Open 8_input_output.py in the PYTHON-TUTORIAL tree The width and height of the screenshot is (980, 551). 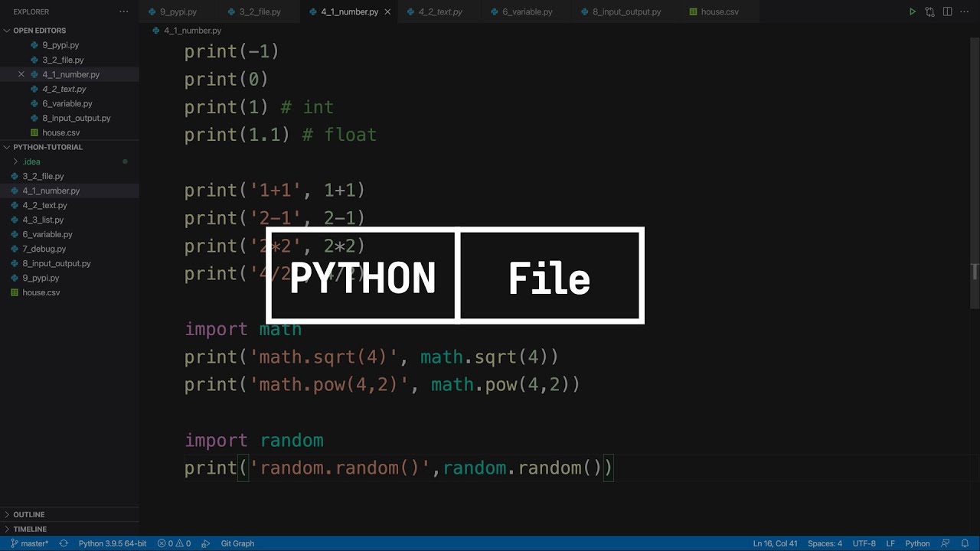click(69, 263)
